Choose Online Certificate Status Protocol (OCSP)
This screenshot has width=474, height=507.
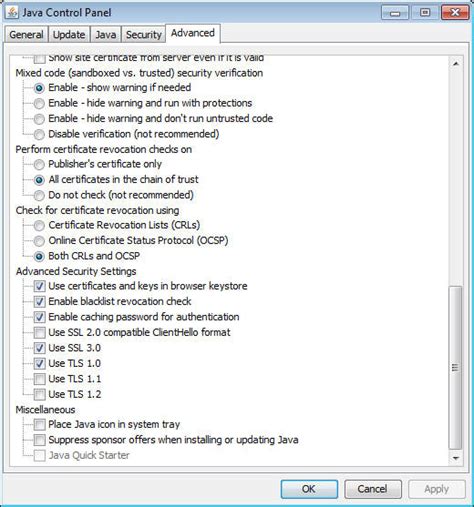coord(39,241)
